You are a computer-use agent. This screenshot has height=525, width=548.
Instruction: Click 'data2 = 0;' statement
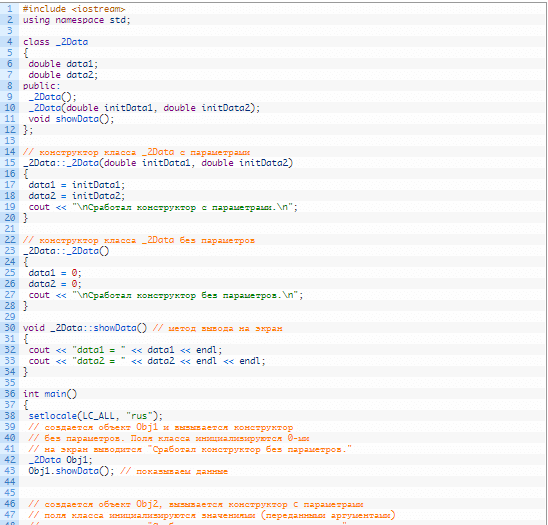tap(55, 284)
